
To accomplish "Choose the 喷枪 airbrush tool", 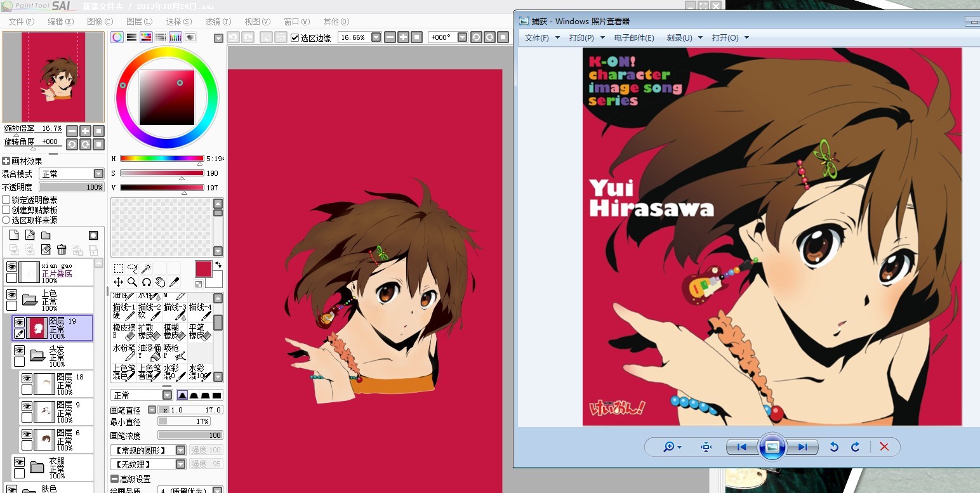I will [x=175, y=352].
